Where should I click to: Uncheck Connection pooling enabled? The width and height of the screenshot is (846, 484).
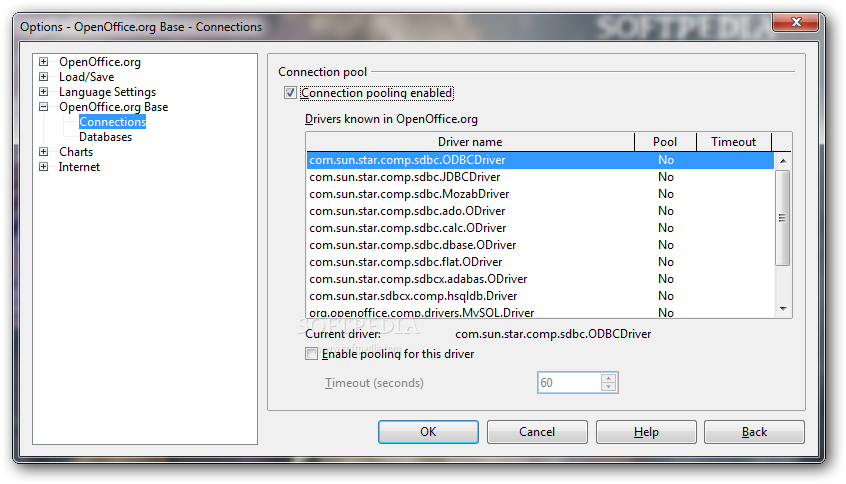[290, 93]
